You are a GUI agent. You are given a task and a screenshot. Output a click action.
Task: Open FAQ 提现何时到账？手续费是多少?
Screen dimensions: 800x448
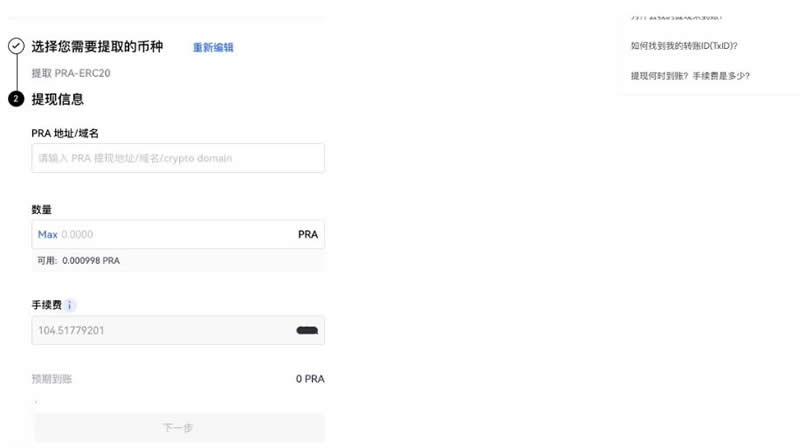coord(690,76)
